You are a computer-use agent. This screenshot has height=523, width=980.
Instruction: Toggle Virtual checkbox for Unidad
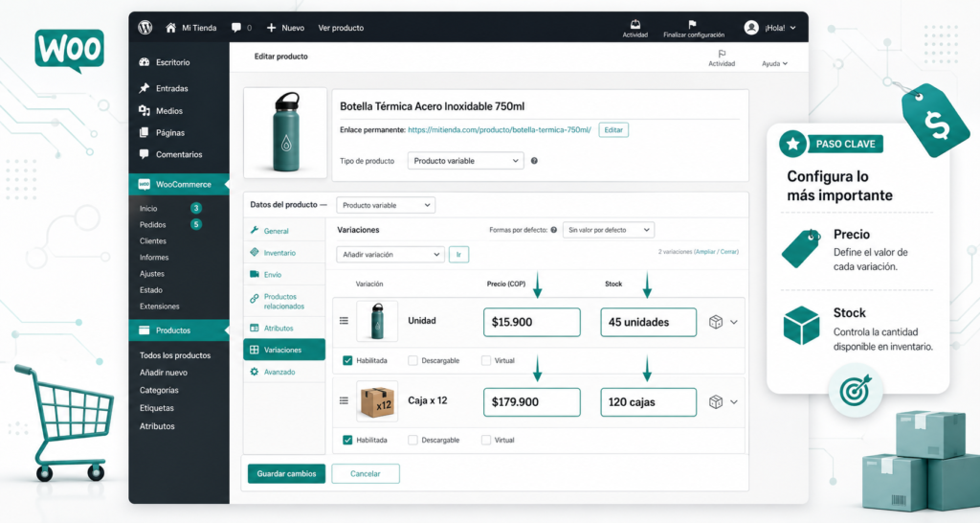click(485, 360)
